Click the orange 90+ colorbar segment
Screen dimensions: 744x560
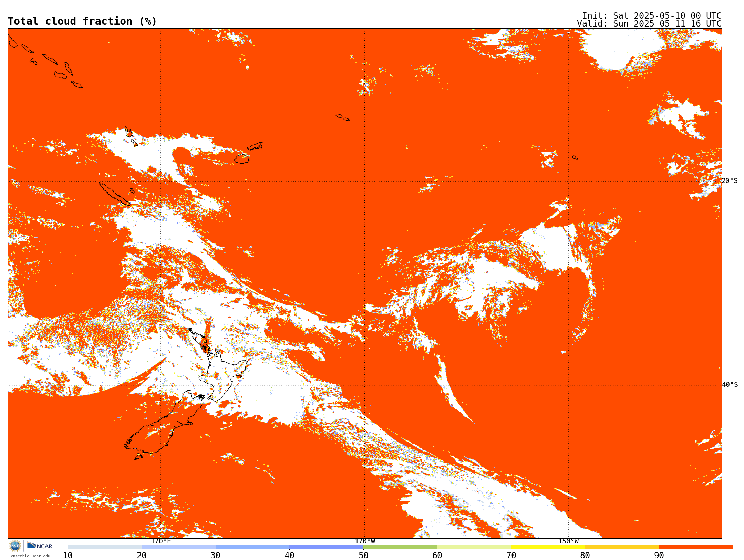click(695, 547)
